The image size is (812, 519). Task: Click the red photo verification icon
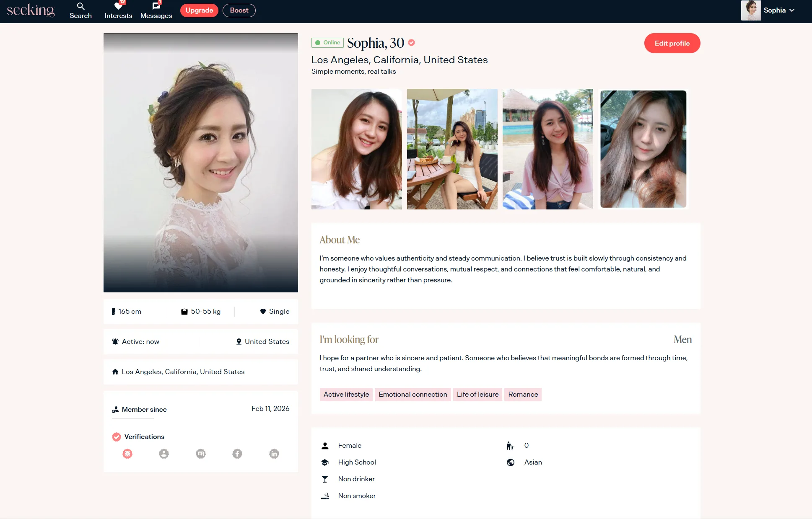pyautogui.click(x=127, y=454)
